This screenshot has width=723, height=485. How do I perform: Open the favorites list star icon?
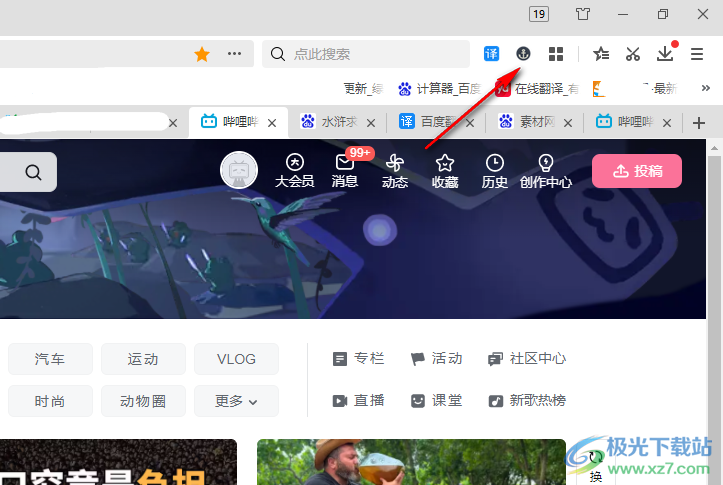tap(600, 54)
